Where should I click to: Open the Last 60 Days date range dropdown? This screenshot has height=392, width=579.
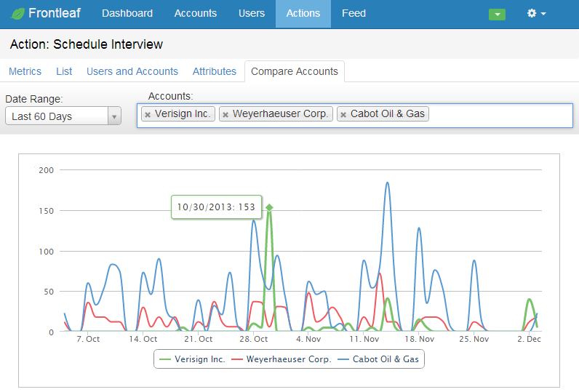tap(63, 116)
